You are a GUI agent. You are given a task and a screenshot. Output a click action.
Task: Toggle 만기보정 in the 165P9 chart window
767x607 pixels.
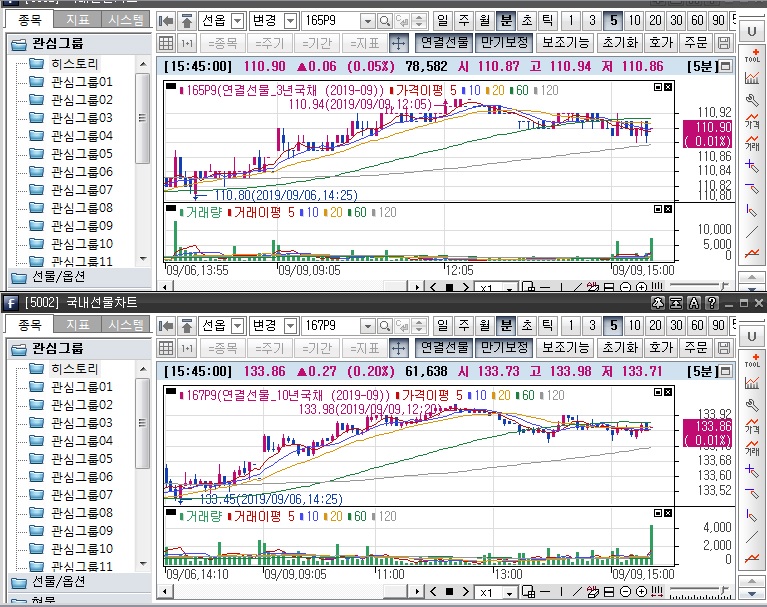[x=503, y=43]
